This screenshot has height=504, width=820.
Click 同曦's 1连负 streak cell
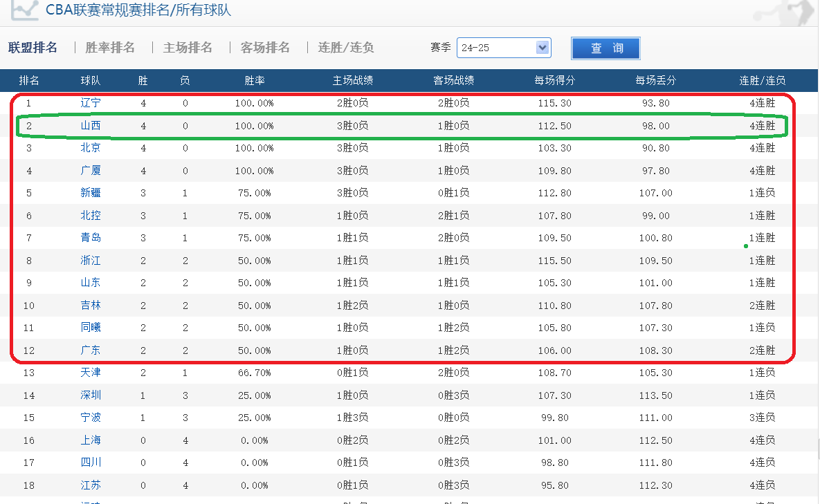click(763, 328)
